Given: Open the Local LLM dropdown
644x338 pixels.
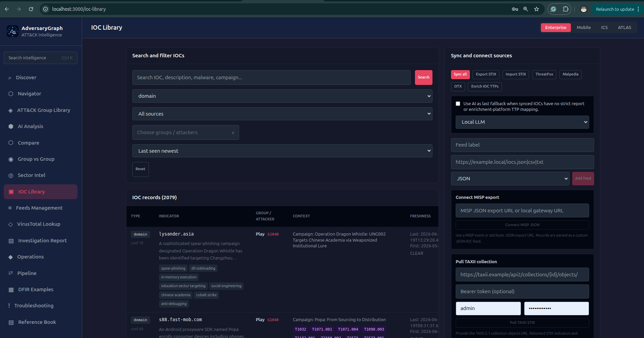Looking at the screenshot, I should [x=522, y=122].
